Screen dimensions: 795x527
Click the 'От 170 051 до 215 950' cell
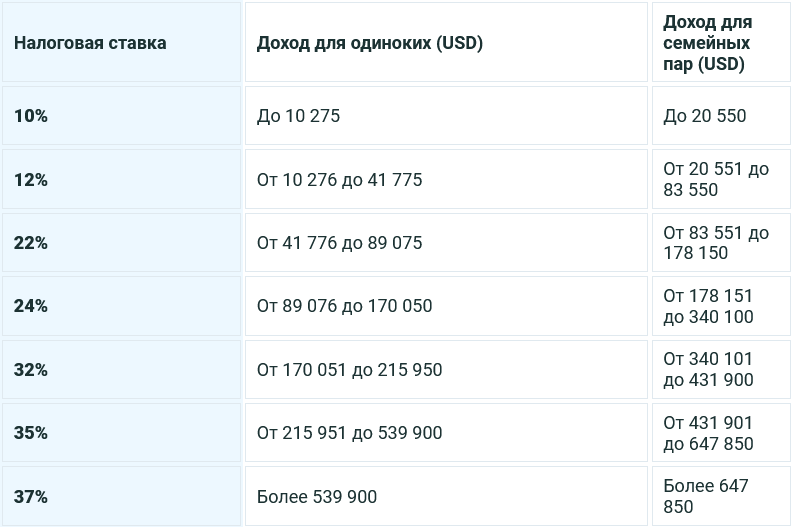tap(349, 370)
